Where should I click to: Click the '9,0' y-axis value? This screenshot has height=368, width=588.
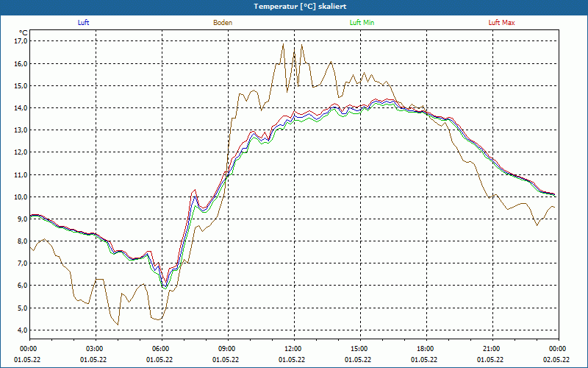pos(23,219)
